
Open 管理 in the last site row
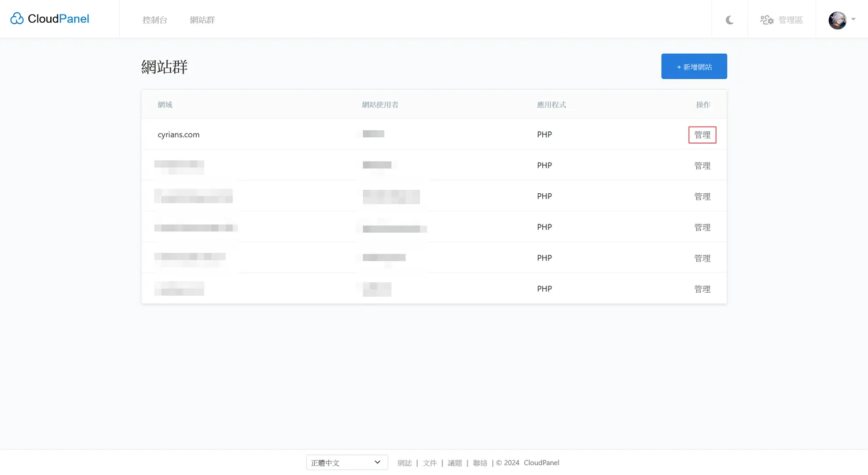702,289
